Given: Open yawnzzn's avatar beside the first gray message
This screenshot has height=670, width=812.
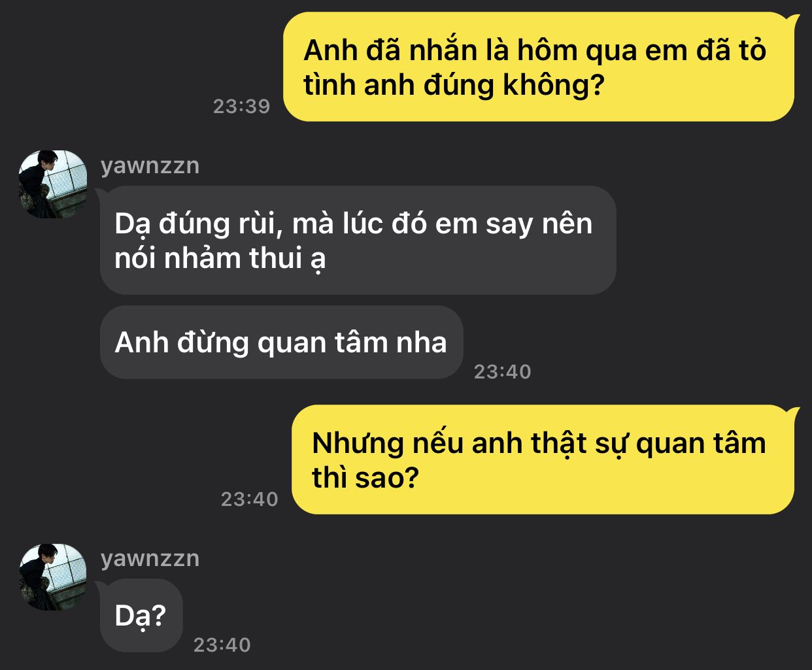Looking at the screenshot, I should pyautogui.click(x=53, y=184).
